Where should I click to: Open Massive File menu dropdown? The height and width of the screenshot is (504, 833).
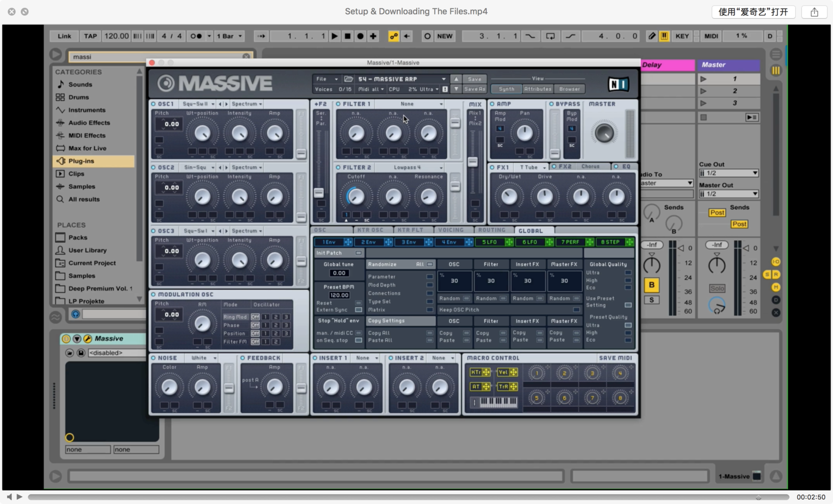click(327, 79)
